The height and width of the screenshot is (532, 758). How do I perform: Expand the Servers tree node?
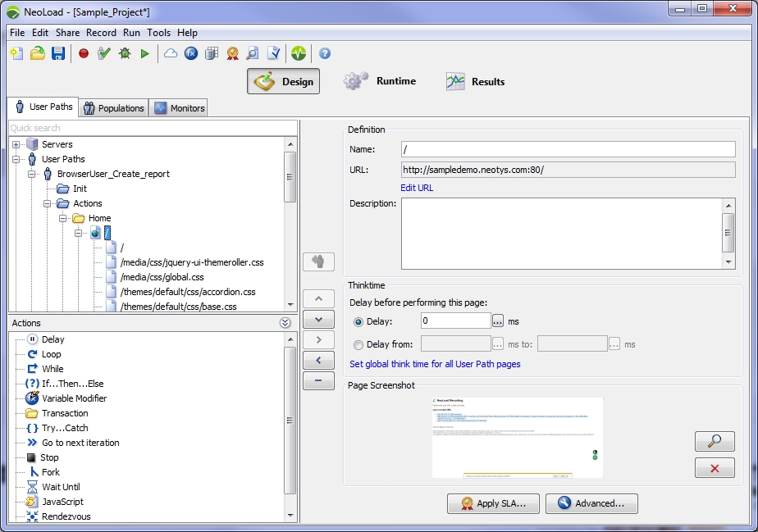point(16,144)
